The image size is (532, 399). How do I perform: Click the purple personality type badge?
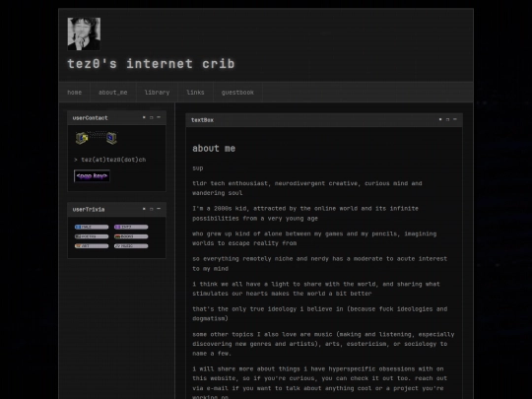[131, 227]
